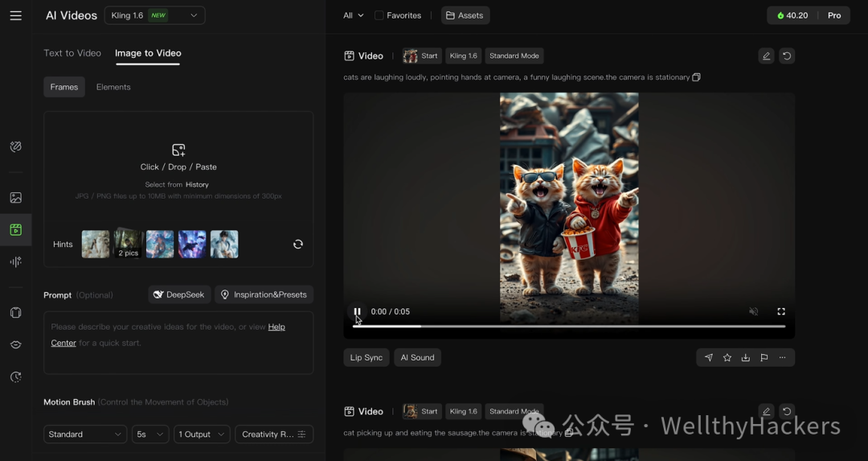
Task: Click Kling 1.6 tag on second video
Action: coord(464,411)
